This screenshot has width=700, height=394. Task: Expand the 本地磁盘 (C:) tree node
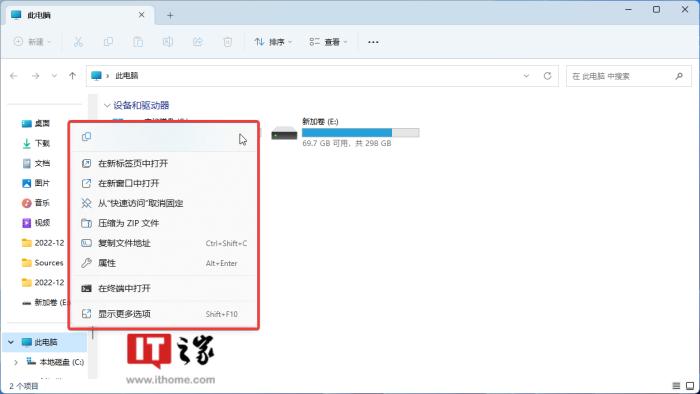tap(16, 362)
